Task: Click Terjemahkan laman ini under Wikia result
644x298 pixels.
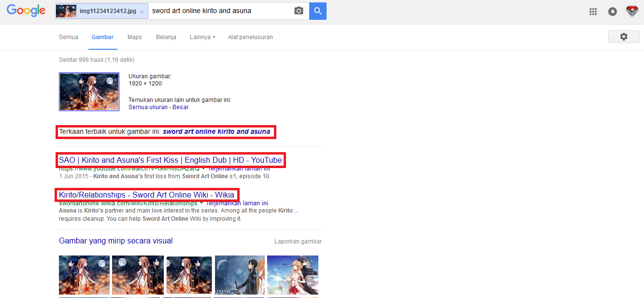Action: coord(237,203)
